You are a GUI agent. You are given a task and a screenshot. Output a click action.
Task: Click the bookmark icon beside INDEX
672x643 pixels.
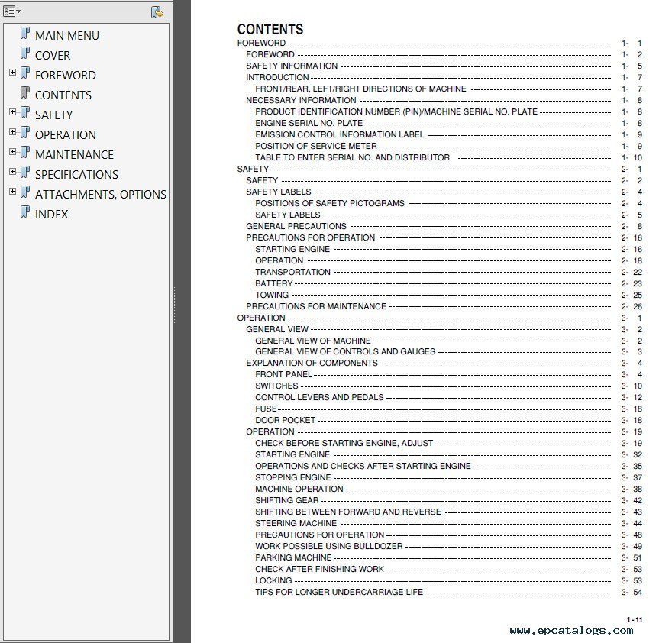click(25, 212)
